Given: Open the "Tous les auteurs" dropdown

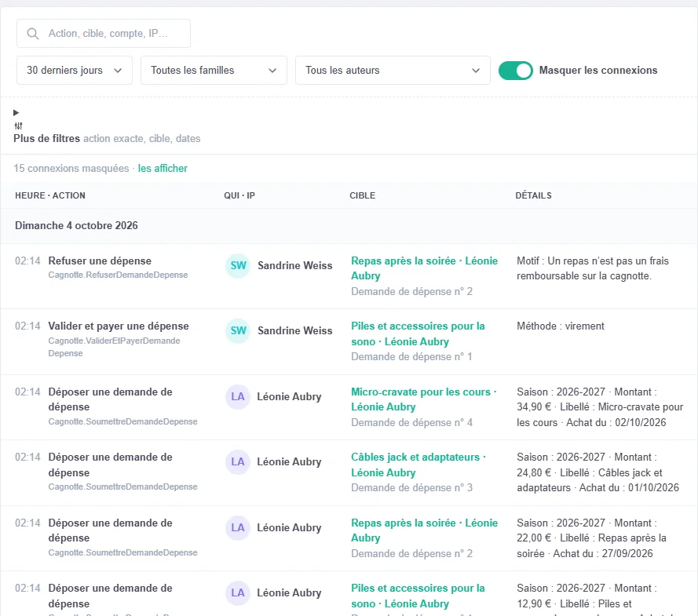Looking at the screenshot, I should [x=393, y=71].
